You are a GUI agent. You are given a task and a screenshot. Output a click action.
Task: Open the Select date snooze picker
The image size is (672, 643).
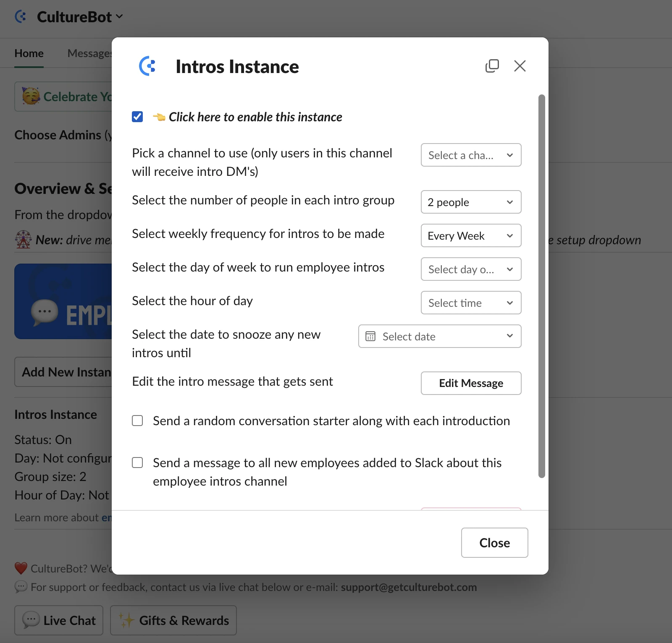440,336
